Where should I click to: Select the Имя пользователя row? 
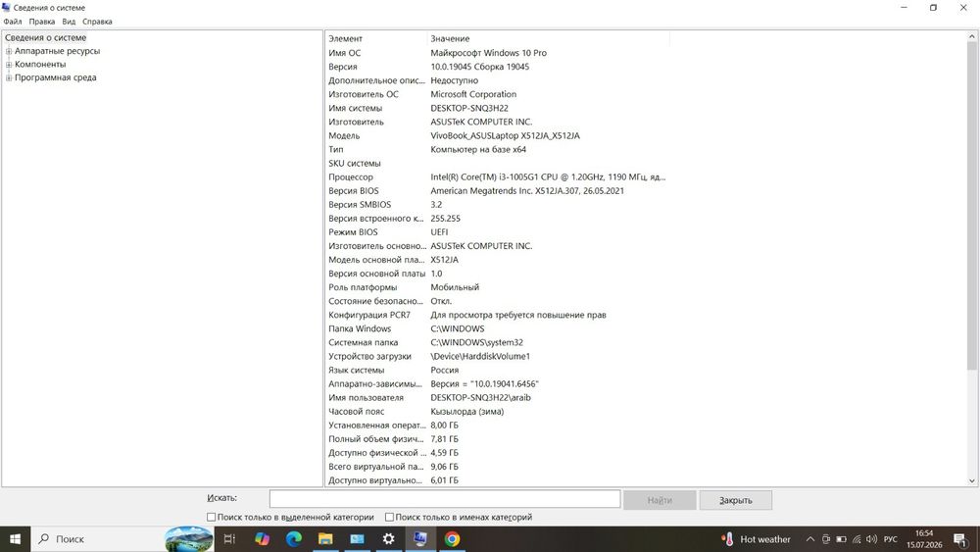click(x=498, y=398)
